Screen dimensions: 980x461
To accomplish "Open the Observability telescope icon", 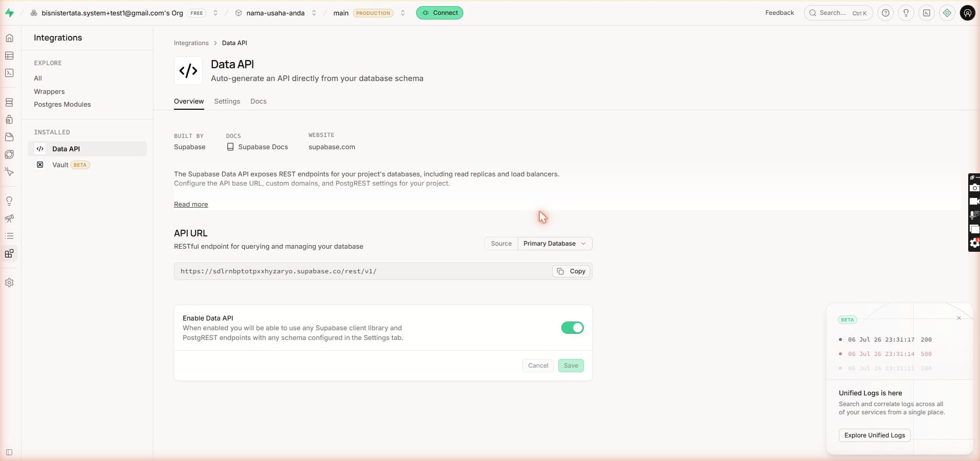I will tap(9, 218).
